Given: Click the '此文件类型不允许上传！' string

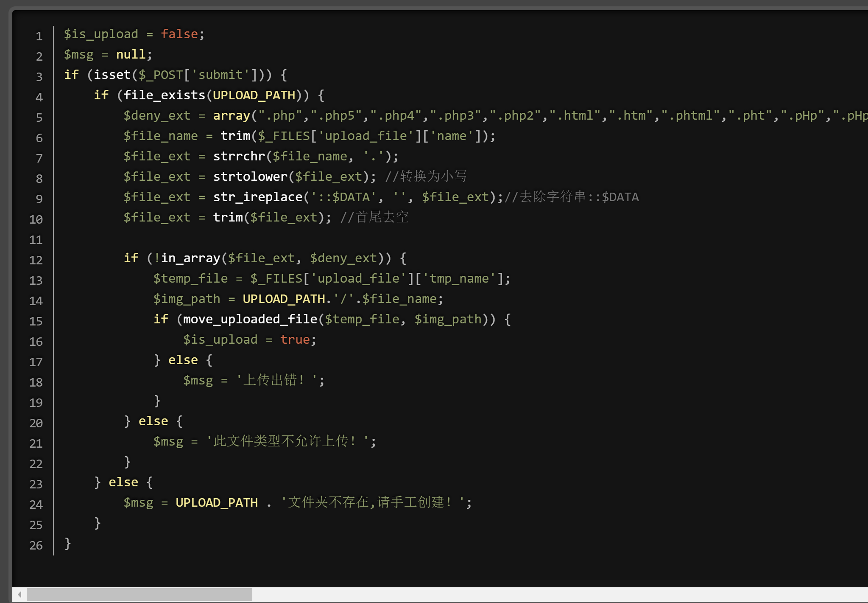Looking at the screenshot, I should coord(287,441).
